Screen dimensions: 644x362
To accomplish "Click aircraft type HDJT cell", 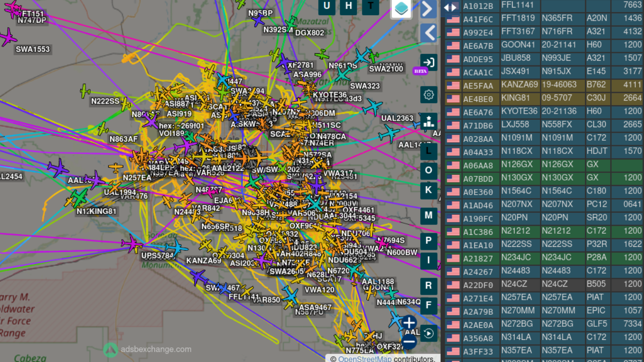I will [597, 151].
